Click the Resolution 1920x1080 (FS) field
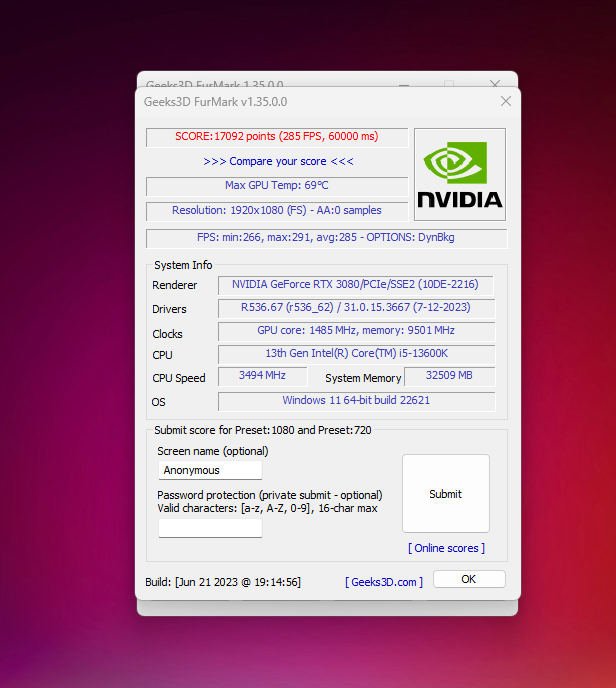Viewport: 616px width, 688px height. tap(277, 211)
